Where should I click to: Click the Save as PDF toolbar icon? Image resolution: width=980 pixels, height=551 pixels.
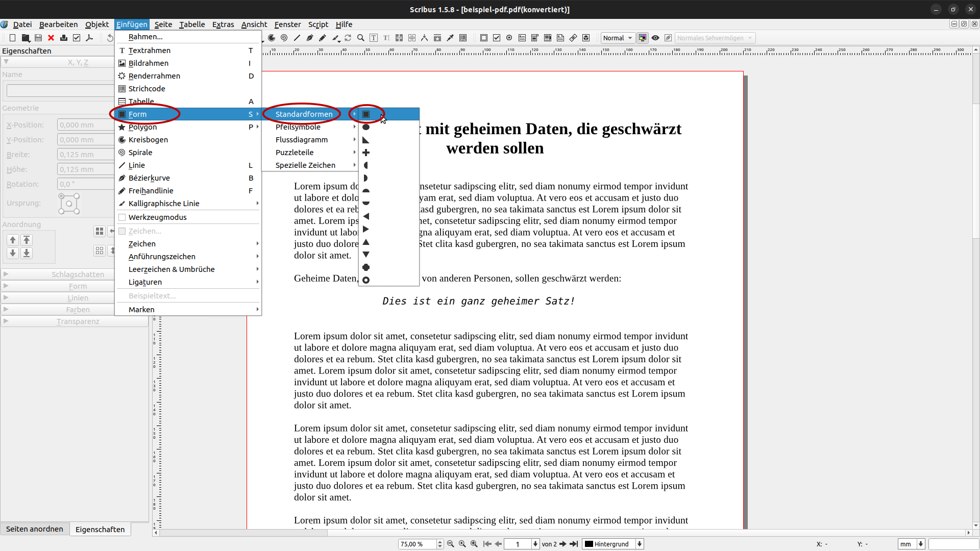point(89,38)
